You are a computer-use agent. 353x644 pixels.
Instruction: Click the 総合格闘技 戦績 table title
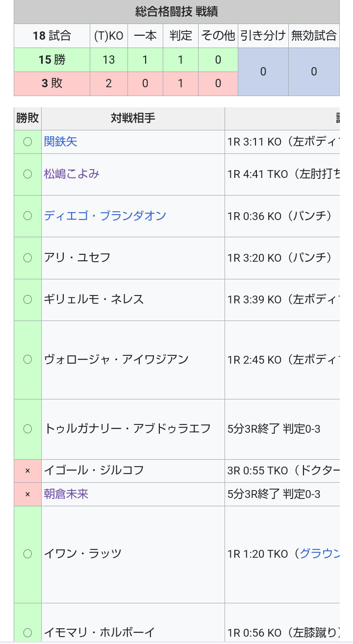(176, 11)
